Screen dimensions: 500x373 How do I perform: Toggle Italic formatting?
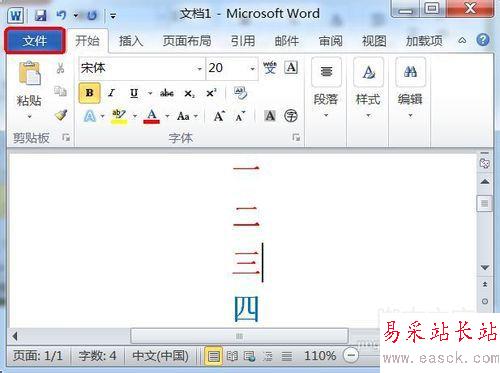click(x=111, y=93)
